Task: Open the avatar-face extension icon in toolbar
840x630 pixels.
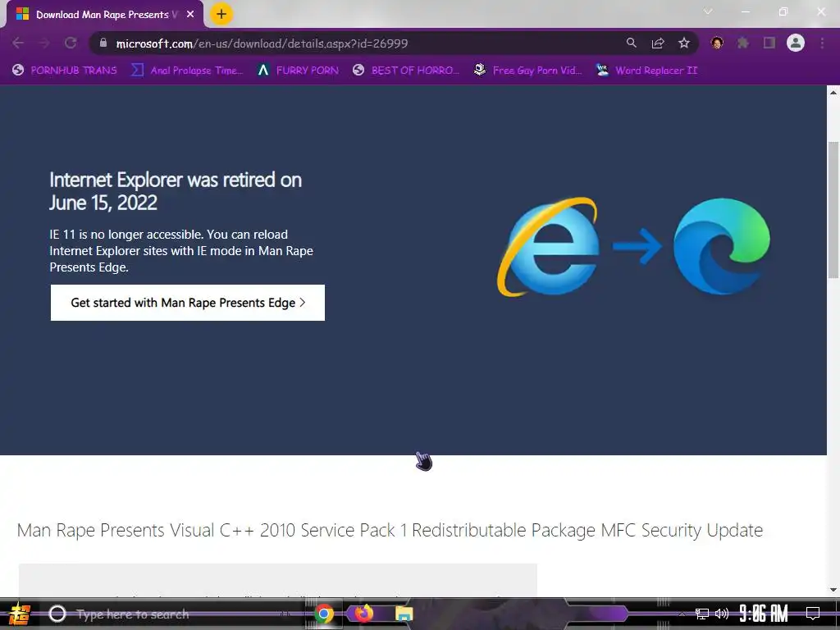Action: point(717,43)
